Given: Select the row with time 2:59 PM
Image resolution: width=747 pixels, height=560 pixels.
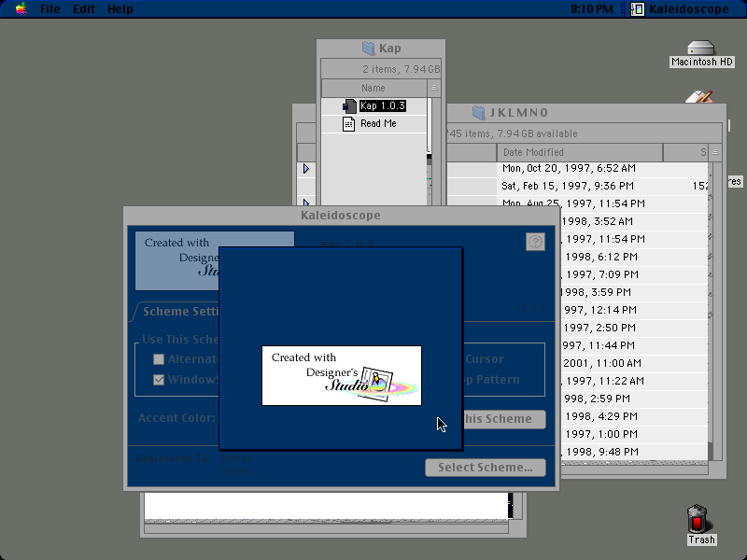Looking at the screenshot, I should point(634,399).
